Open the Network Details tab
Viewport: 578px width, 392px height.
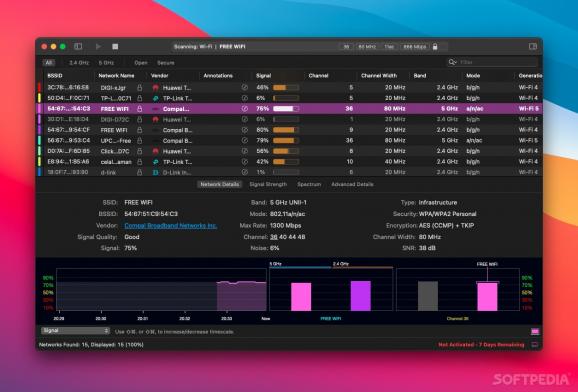pos(220,184)
